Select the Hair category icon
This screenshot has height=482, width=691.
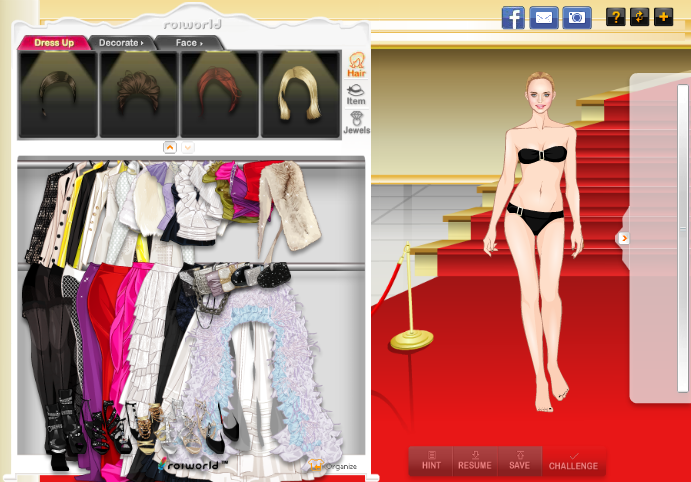pos(355,67)
